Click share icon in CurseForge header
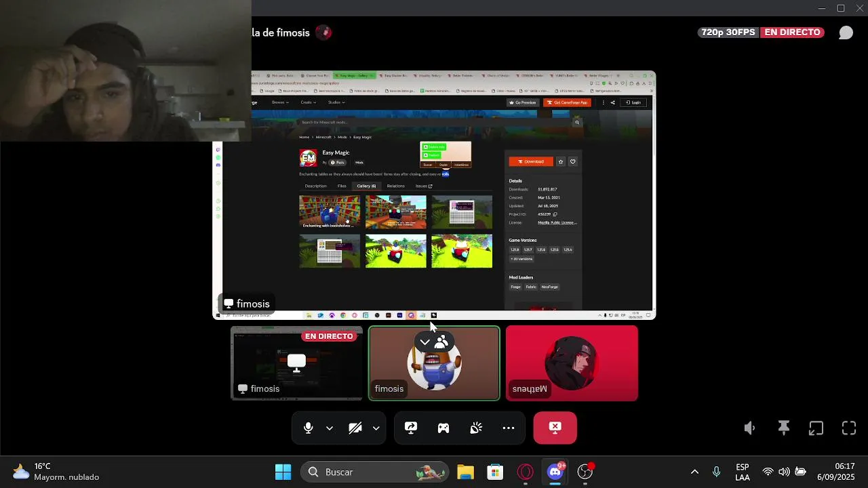The image size is (868, 488). (612, 102)
